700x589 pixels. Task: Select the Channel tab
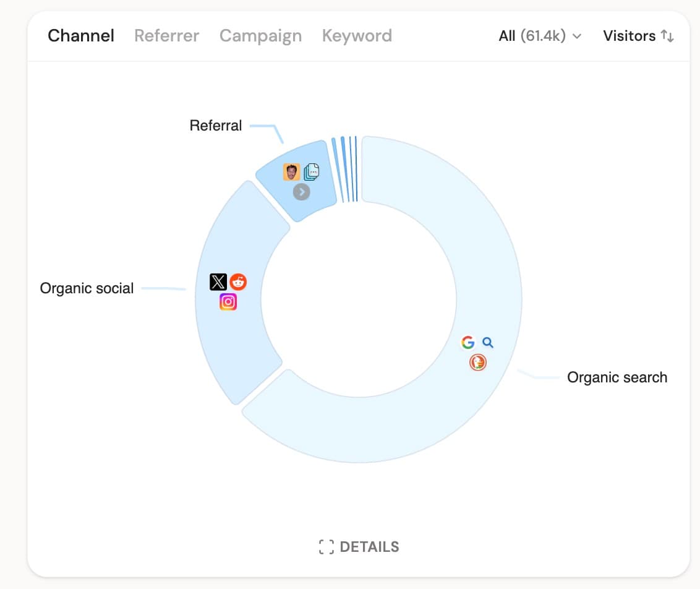pyautogui.click(x=81, y=36)
